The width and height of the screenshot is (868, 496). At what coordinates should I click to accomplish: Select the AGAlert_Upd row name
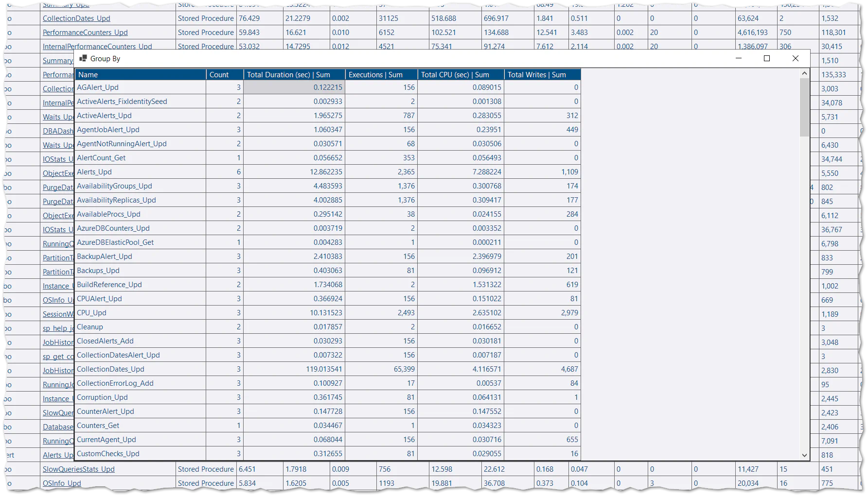pos(98,87)
